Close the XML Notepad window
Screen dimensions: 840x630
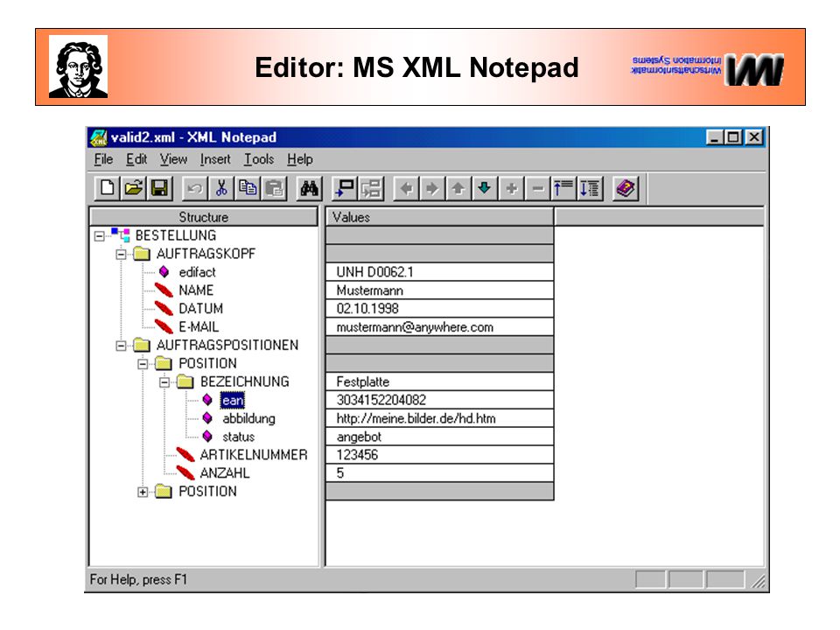pyautogui.click(x=754, y=137)
